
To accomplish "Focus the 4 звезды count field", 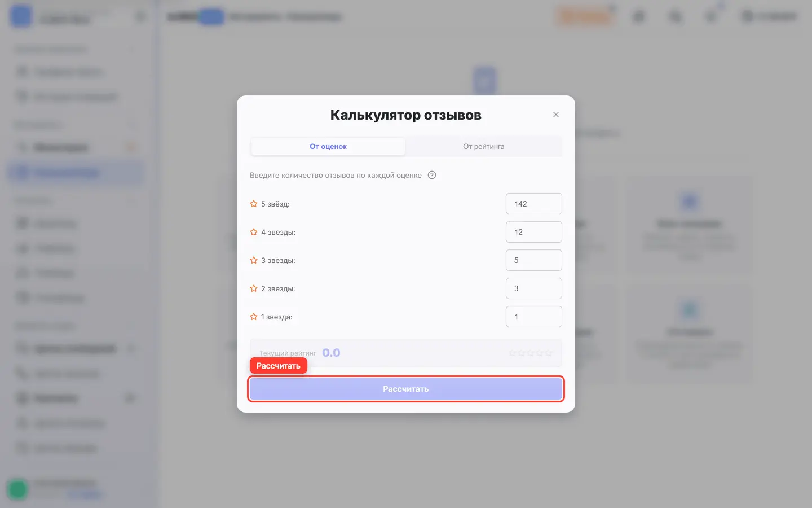I will [534, 232].
